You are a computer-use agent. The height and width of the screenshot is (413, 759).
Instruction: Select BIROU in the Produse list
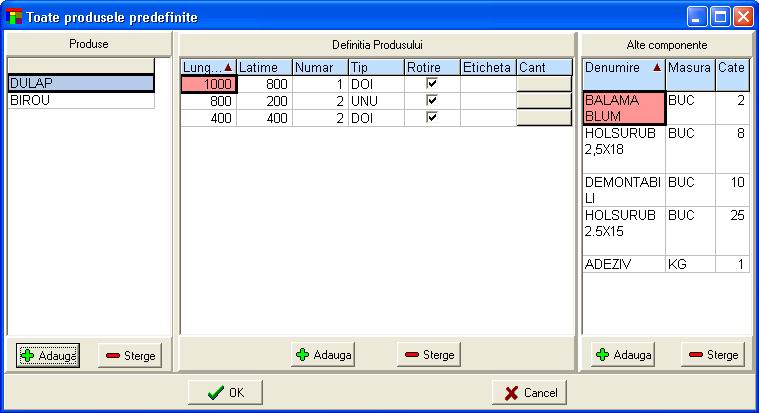point(80,100)
